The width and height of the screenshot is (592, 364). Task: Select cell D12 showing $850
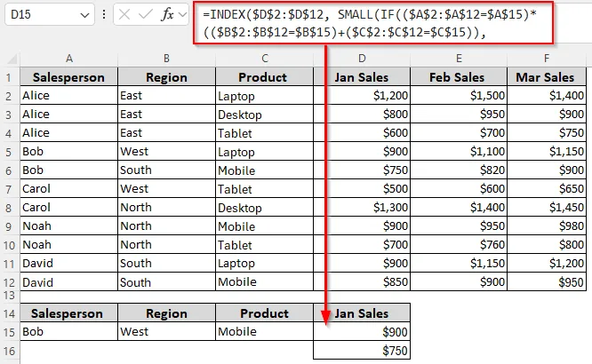point(362,281)
